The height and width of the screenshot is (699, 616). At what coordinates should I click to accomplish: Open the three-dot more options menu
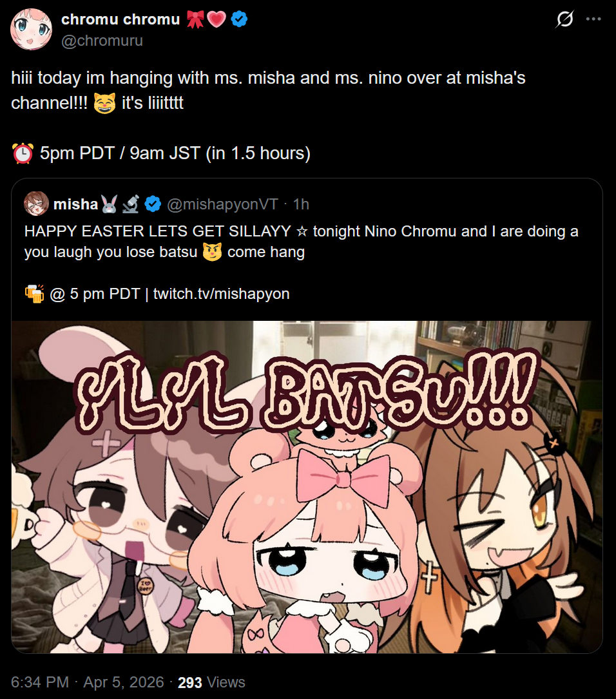tap(593, 19)
